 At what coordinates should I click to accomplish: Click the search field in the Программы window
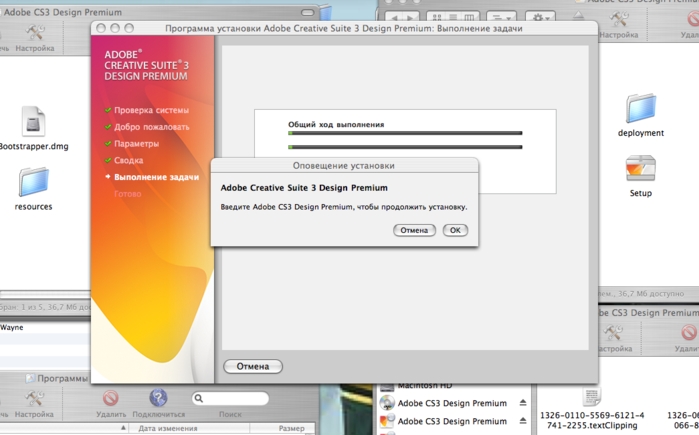(x=230, y=398)
